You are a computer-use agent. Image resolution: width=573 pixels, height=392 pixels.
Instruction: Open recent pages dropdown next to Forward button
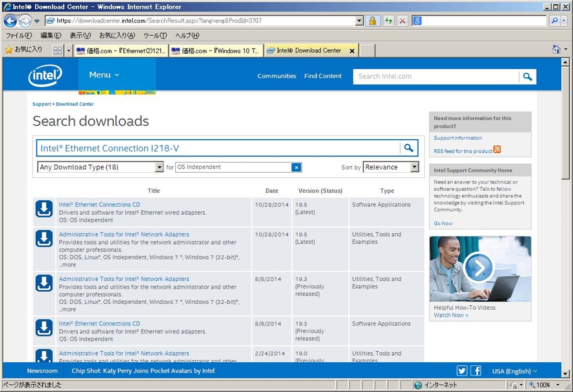[37, 21]
